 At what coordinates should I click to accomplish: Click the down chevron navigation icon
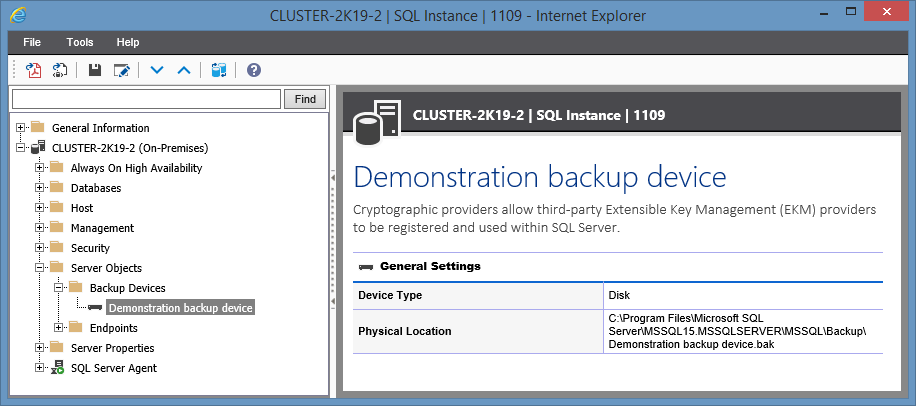pos(157,71)
